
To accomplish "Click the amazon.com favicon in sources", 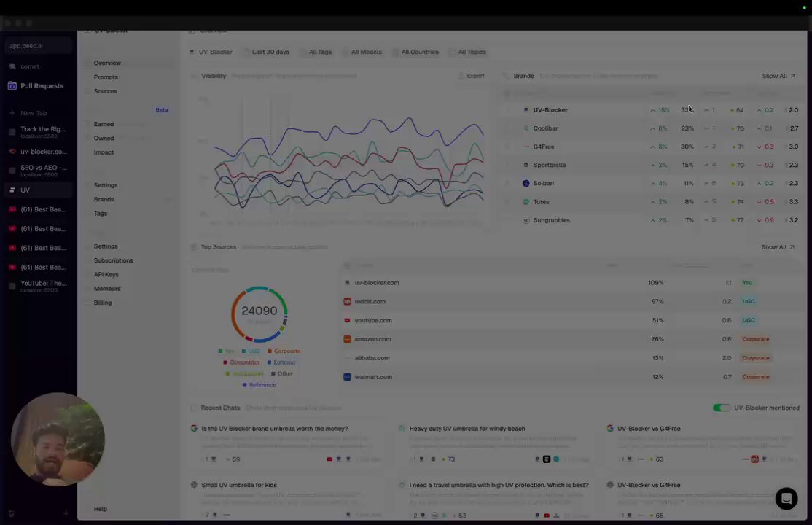I will 347,339.
